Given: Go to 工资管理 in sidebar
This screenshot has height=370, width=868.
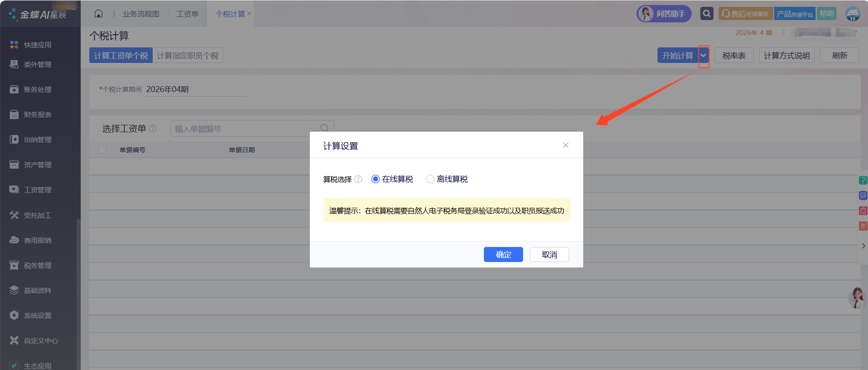Looking at the screenshot, I should (x=31, y=190).
